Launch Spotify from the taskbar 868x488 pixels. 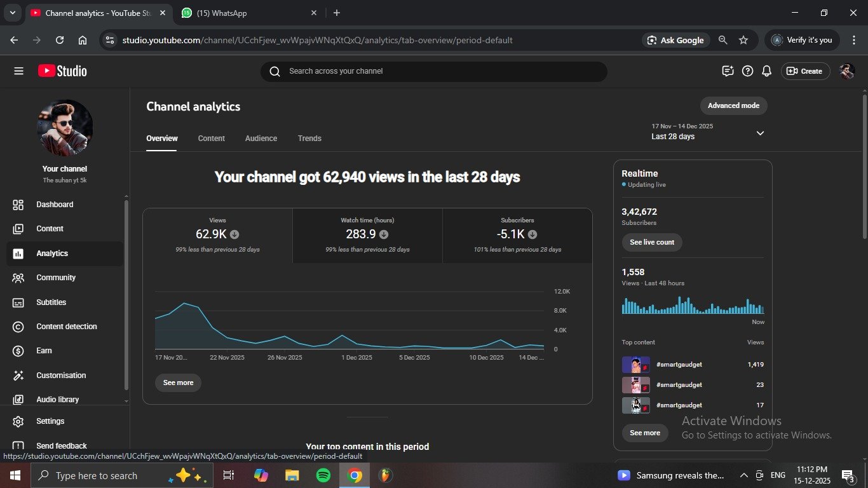click(x=323, y=475)
